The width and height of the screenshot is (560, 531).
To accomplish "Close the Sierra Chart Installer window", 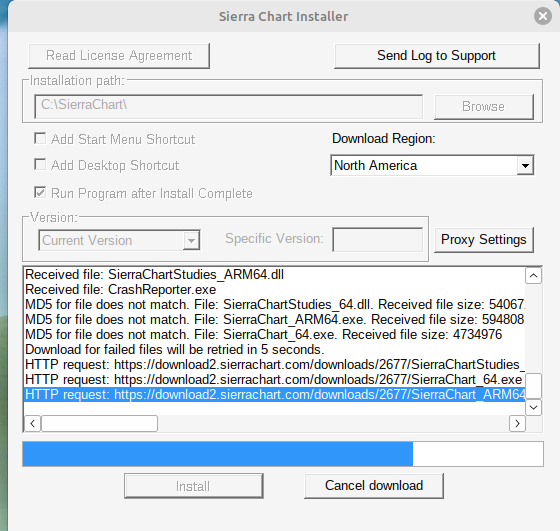I will point(543,16).
